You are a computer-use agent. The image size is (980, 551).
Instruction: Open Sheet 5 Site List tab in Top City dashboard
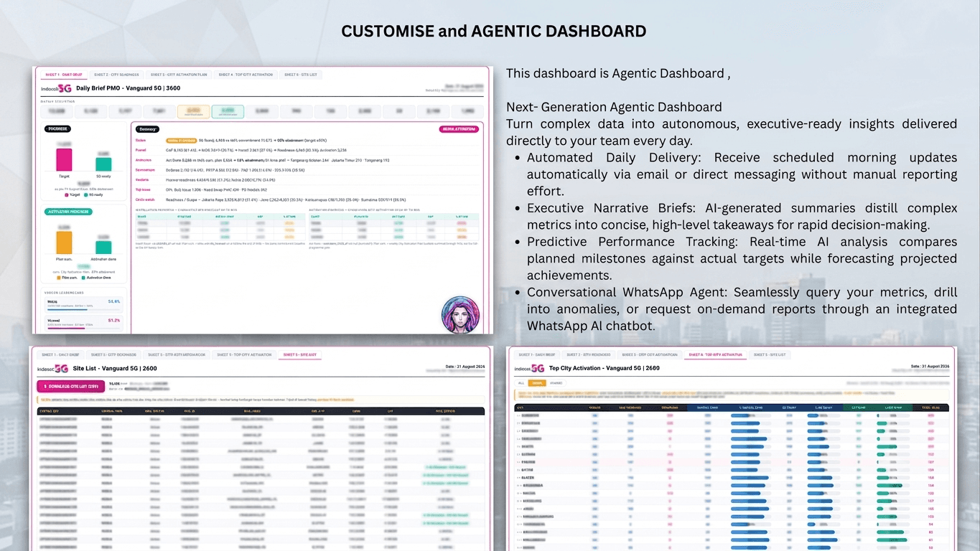tap(769, 354)
